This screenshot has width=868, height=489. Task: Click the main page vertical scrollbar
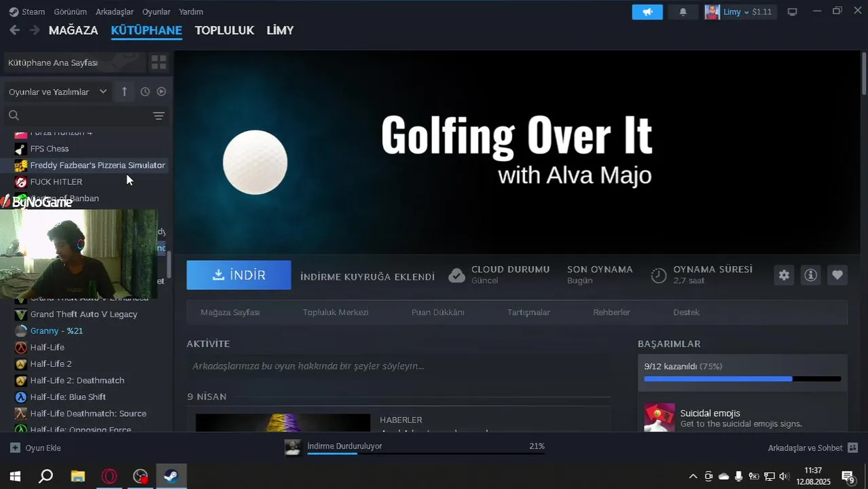coord(864,73)
